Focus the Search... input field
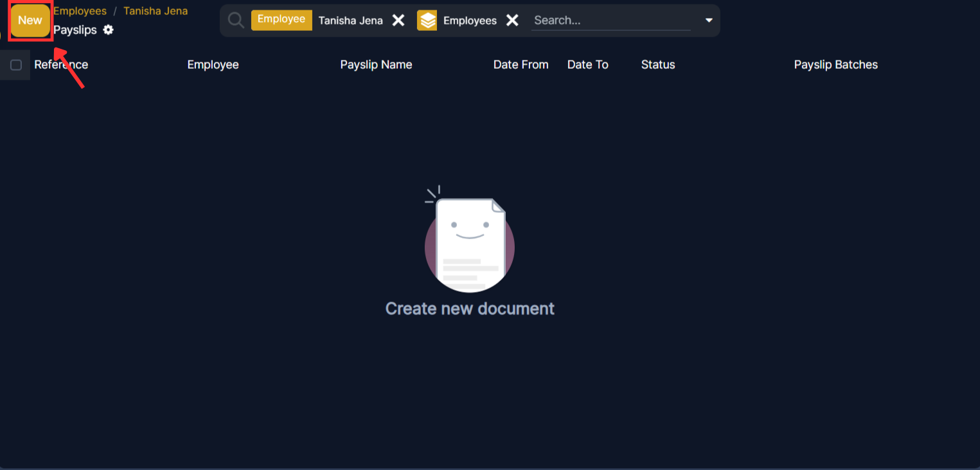The width and height of the screenshot is (980, 470). pyautogui.click(x=610, y=21)
